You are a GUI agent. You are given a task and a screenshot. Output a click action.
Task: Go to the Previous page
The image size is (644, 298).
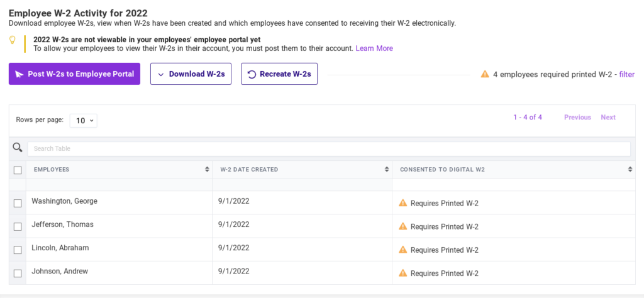coord(577,118)
